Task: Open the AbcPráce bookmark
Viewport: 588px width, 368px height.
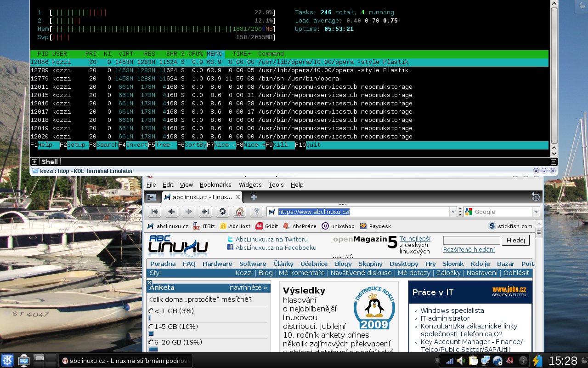Action: coord(300,226)
